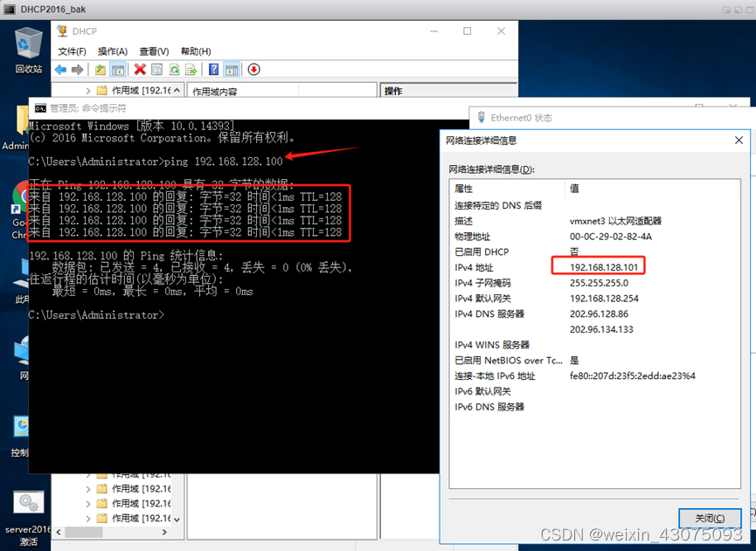Select the Google Chrome desktop icon
This screenshot has height=551, width=756.
coord(20,210)
